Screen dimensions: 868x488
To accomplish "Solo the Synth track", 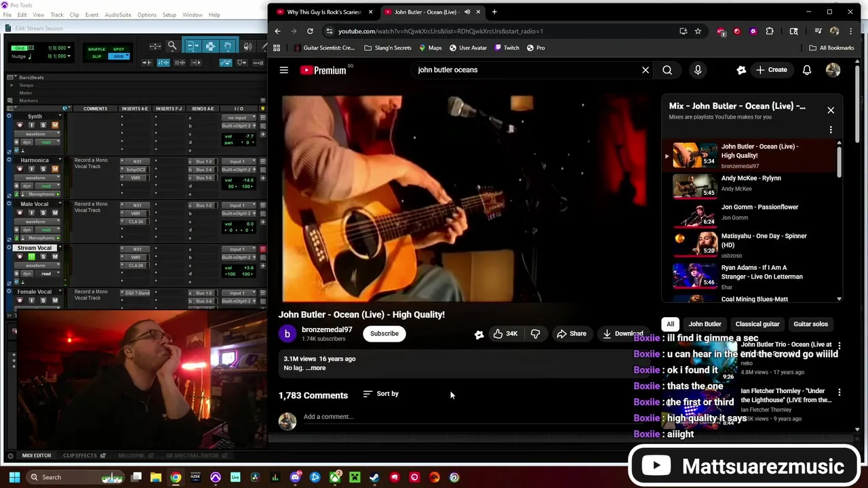I will (43, 125).
